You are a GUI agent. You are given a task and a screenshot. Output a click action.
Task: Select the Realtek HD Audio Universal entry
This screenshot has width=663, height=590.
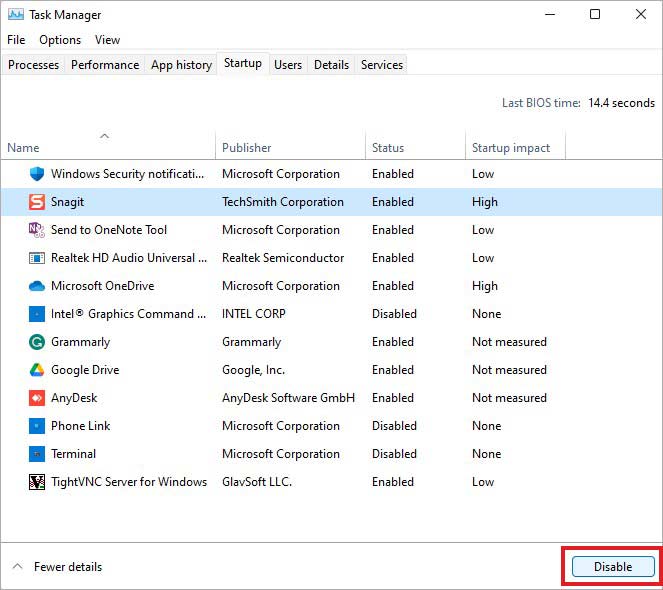129,258
